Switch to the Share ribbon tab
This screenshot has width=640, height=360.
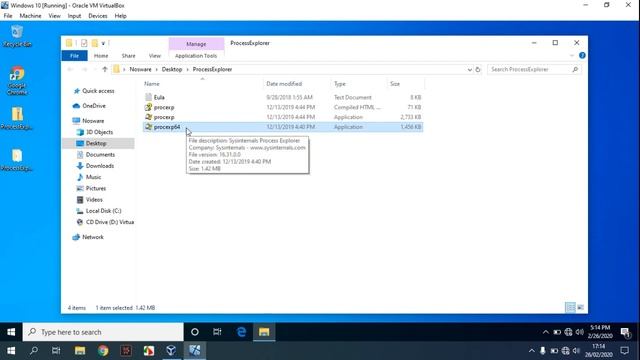(128, 56)
